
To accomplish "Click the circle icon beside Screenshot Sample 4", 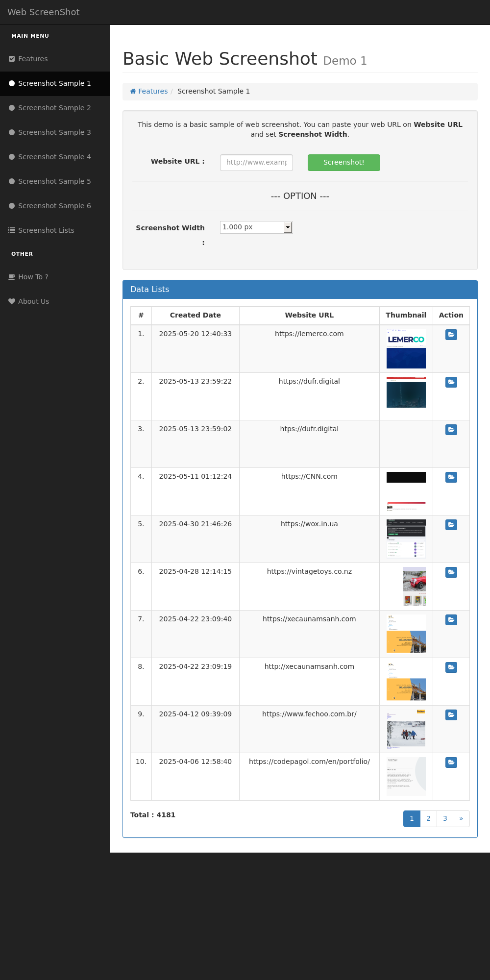I will tap(12, 157).
